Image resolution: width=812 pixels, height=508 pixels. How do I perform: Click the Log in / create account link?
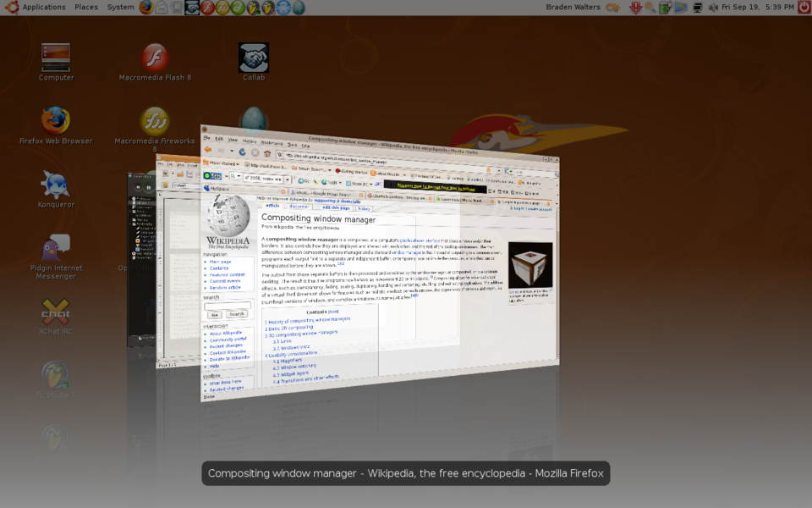tap(532, 209)
